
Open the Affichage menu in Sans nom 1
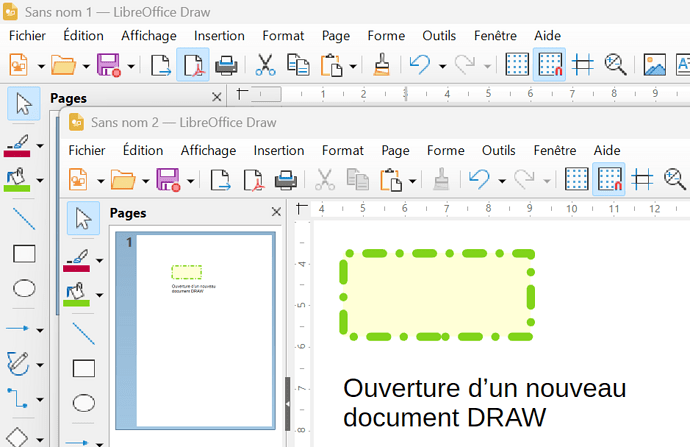pos(149,36)
